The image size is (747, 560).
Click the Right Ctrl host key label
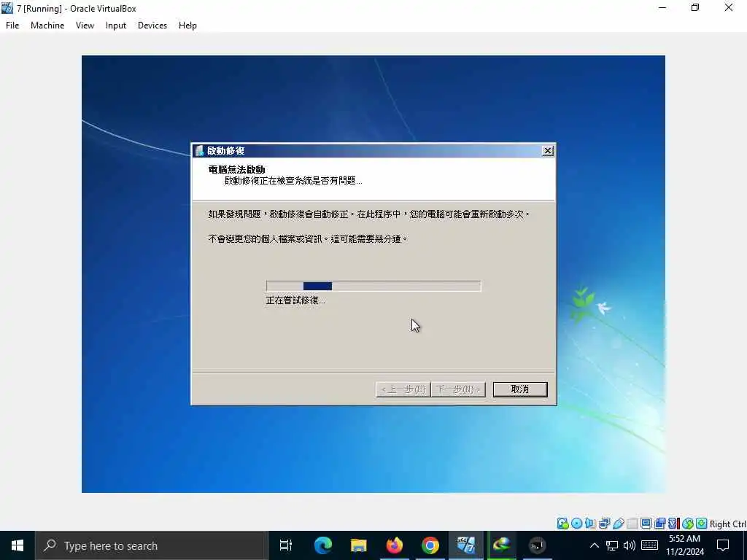728,524
